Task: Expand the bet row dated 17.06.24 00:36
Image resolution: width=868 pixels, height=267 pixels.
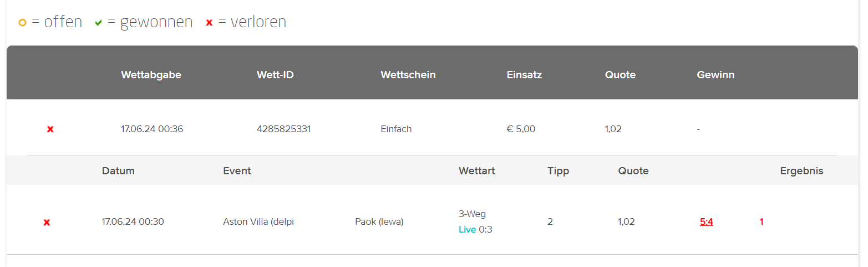Action: pos(432,129)
